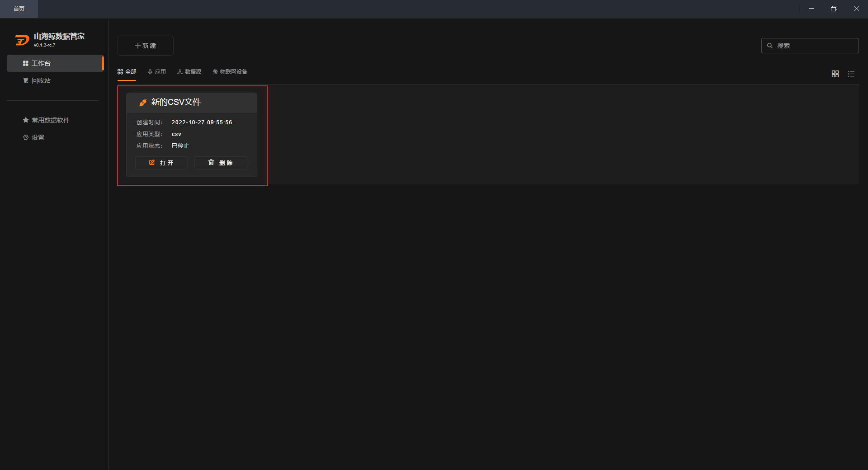Click the search magnifier icon
The image size is (868, 470).
coord(770,46)
